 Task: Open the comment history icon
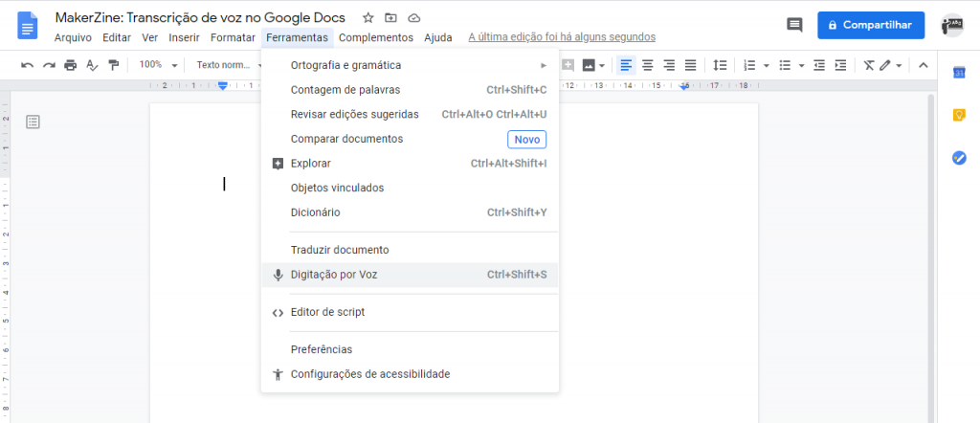pyautogui.click(x=793, y=25)
